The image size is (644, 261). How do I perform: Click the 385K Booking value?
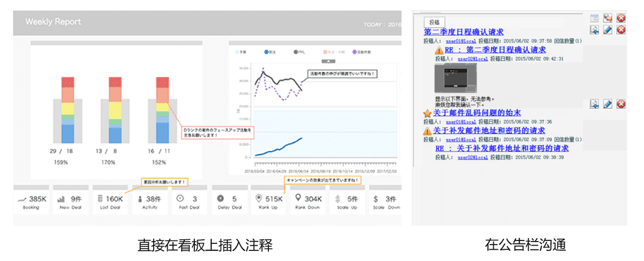click(x=37, y=199)
